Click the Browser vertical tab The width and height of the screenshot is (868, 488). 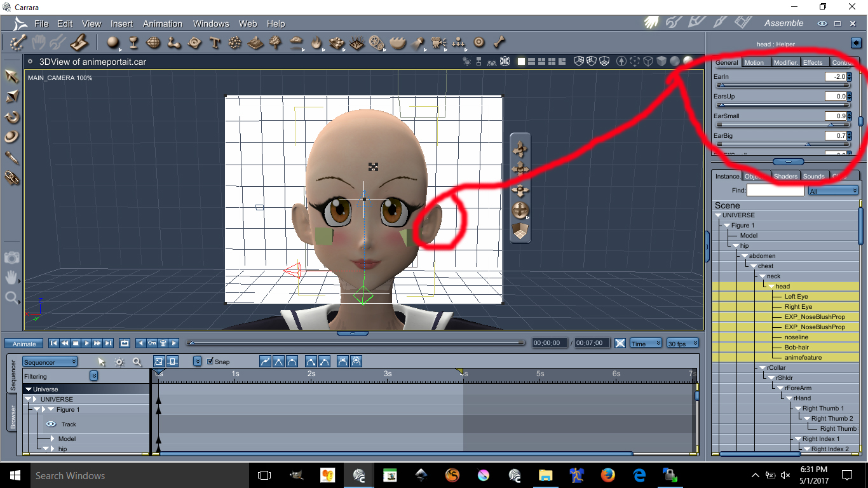[13, 412]
